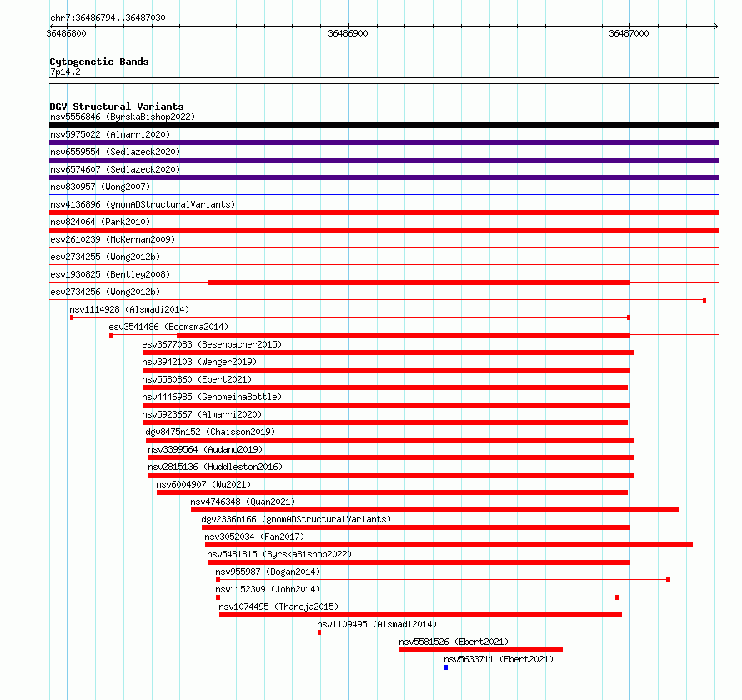Click the black bar under nsv5556846
Screen dimensions: 742x700
pyautogui.click(x=384, y=125)
